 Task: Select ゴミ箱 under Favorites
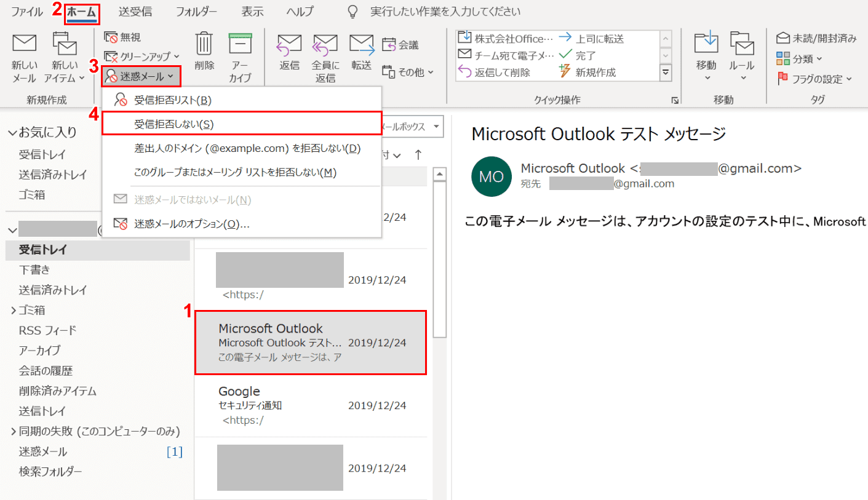point(32,195)
